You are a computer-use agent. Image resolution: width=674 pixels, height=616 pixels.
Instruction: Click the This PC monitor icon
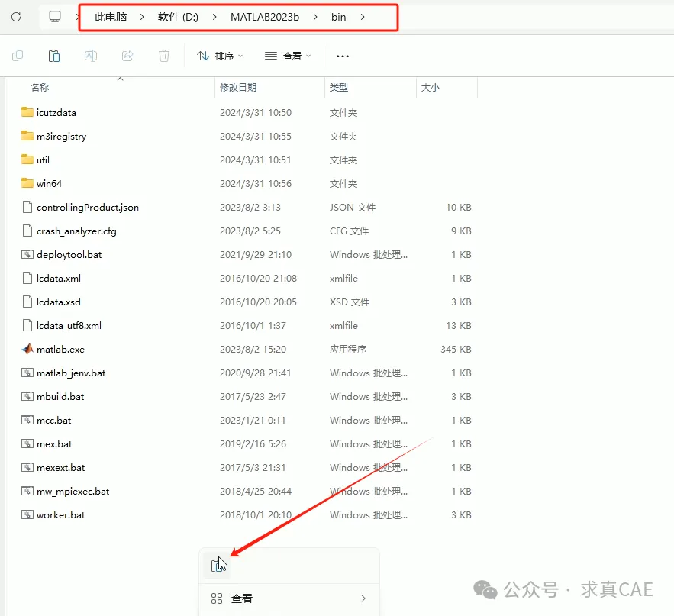pyautogui.click(x=55, y=17)
